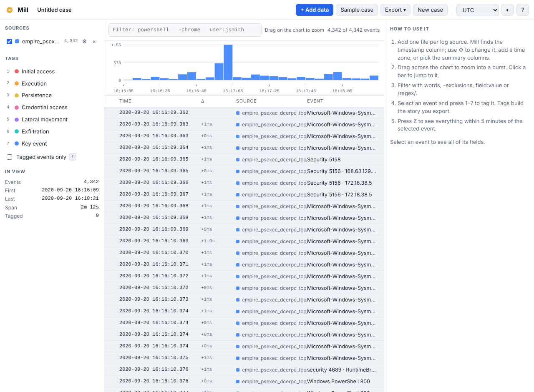This screenshot has height=392, width=534.
Task: Open settings gear for the empire_psex source
Action: pos(84,41)
